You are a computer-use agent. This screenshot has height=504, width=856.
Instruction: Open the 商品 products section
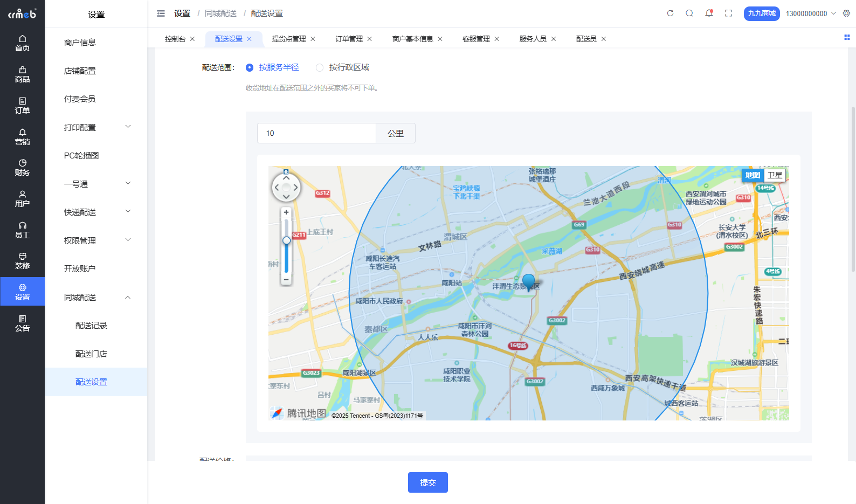pyautogui.click(x=22, y=74)
